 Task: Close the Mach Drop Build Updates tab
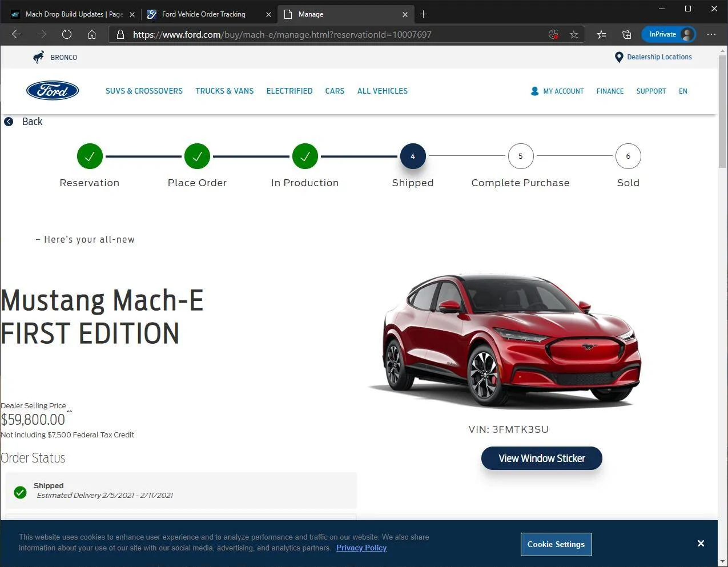click(x=132, y=14)
